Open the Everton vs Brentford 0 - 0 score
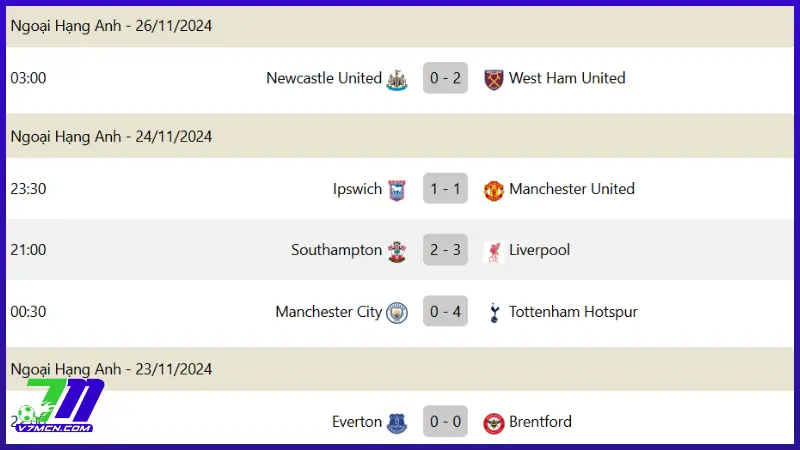800x450 pixels. coord(445,422)
